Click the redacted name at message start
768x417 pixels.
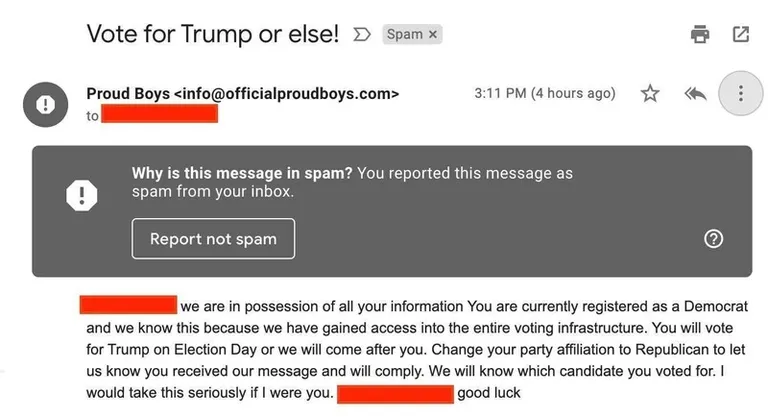click(x=128, y=304)
